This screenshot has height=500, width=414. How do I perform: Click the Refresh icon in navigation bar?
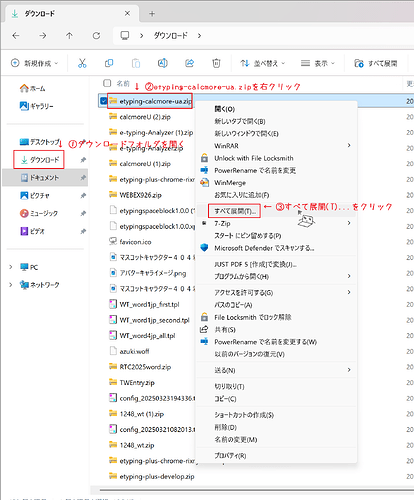click(96, 35)
